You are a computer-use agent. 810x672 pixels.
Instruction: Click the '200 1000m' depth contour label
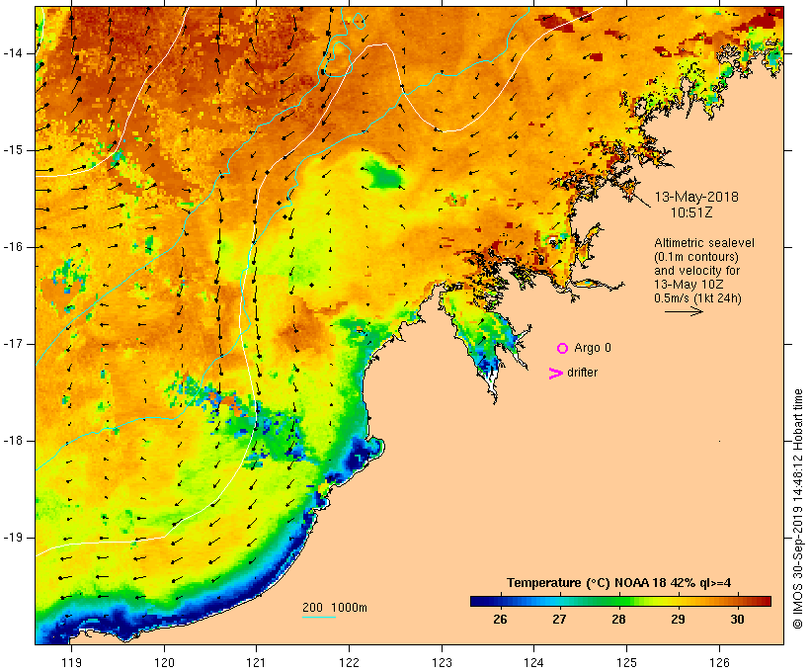[x=335, y=608]
